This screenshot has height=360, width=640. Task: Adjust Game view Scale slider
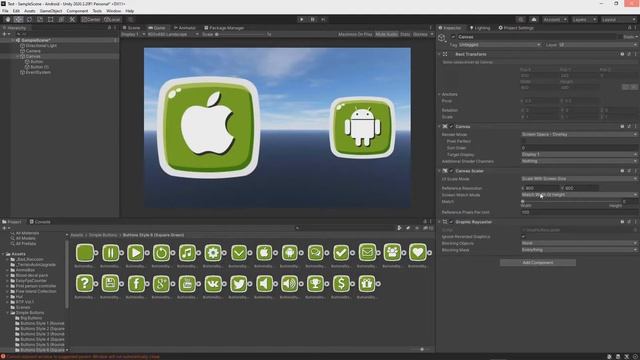click(241, 34)
